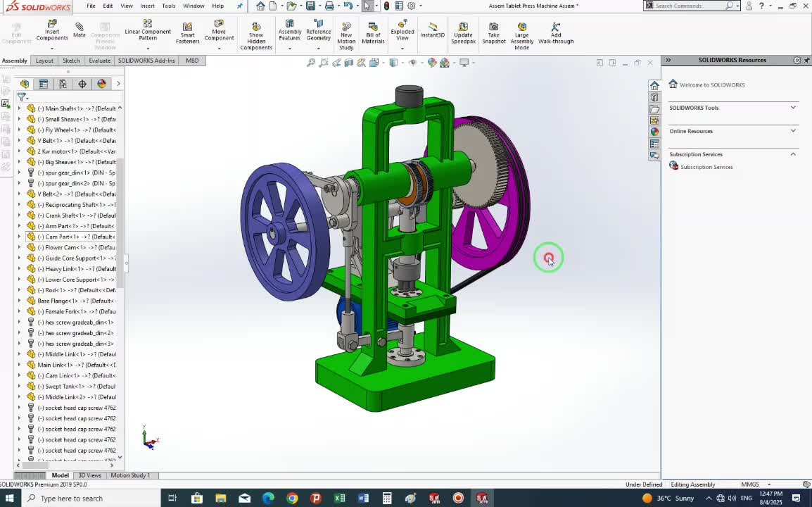812x507 pixels.
Task: Switch to the Evaluate tab
Action: pos(99,61)
